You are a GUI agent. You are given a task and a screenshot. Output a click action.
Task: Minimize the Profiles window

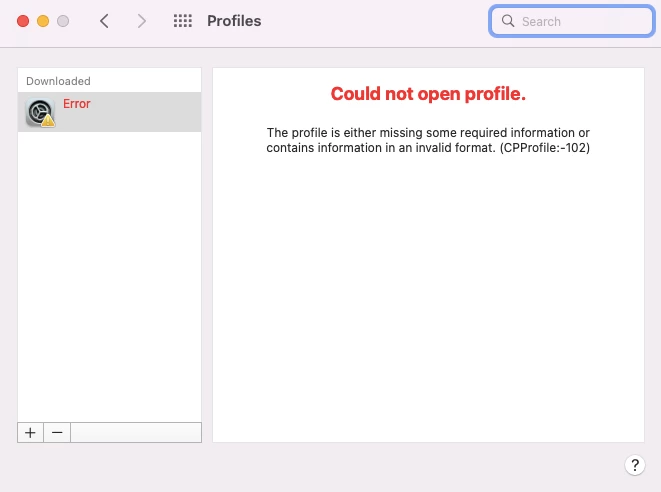coord(43,21)
